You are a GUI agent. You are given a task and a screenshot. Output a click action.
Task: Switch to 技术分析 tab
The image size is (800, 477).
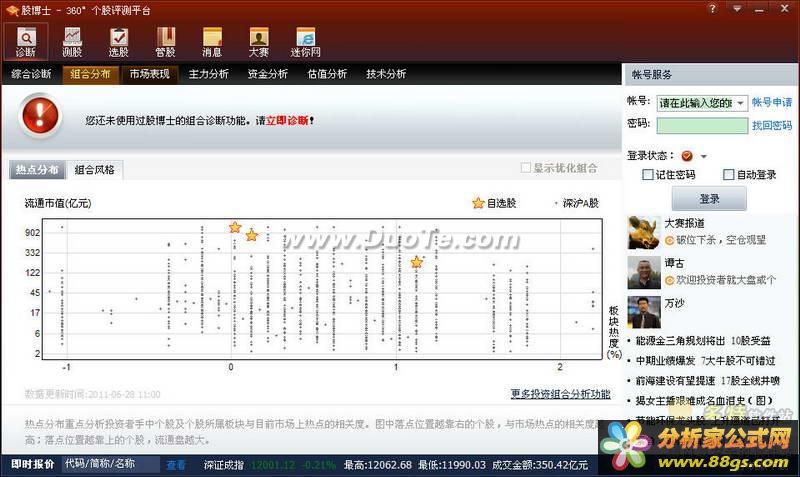[386, 74]
